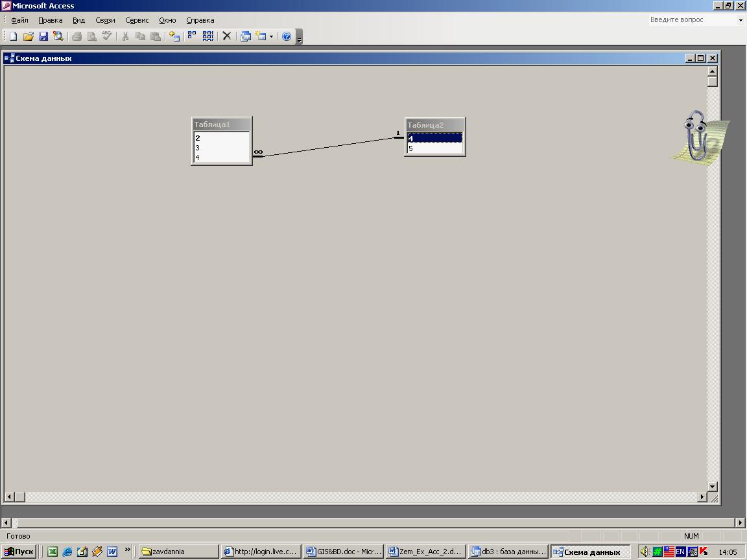Select highlighted field 4 in Таблица2

[x=435, y=138]
